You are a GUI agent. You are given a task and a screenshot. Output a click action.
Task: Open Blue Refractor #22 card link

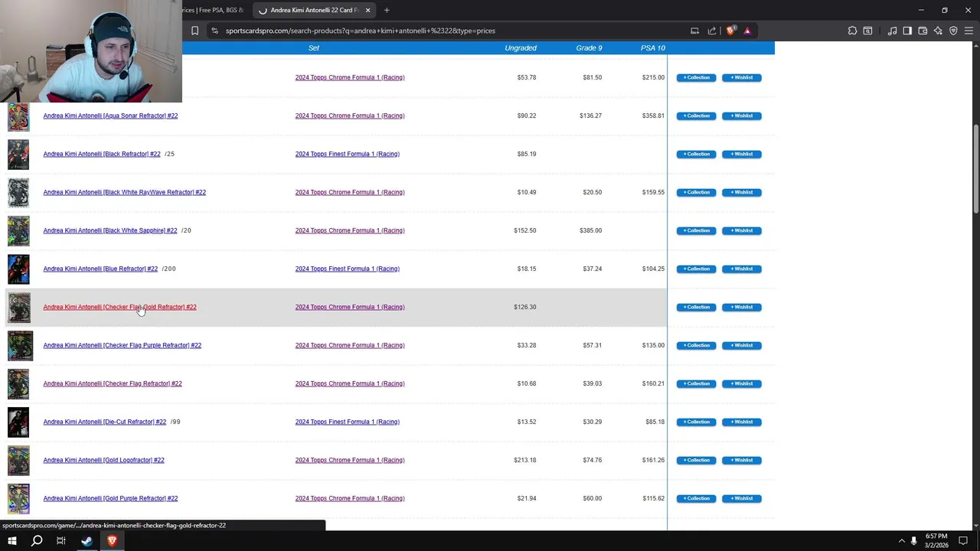coord(100,269)
